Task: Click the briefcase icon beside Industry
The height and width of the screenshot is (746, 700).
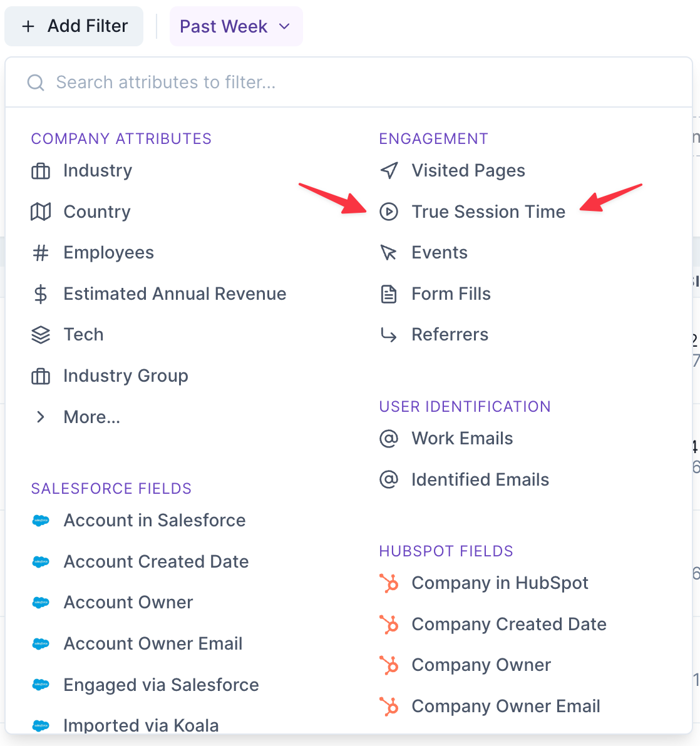Action: (x=41, y=171)
